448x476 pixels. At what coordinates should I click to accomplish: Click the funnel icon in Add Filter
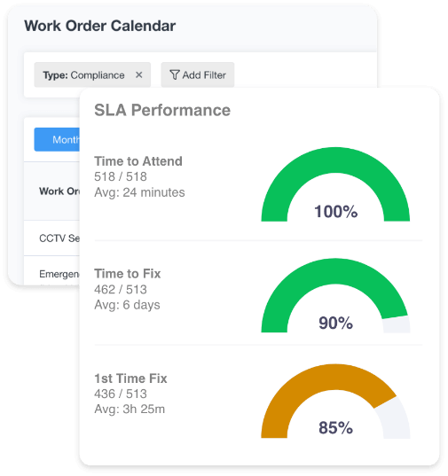pyautogui.click(x=175, y=75)
